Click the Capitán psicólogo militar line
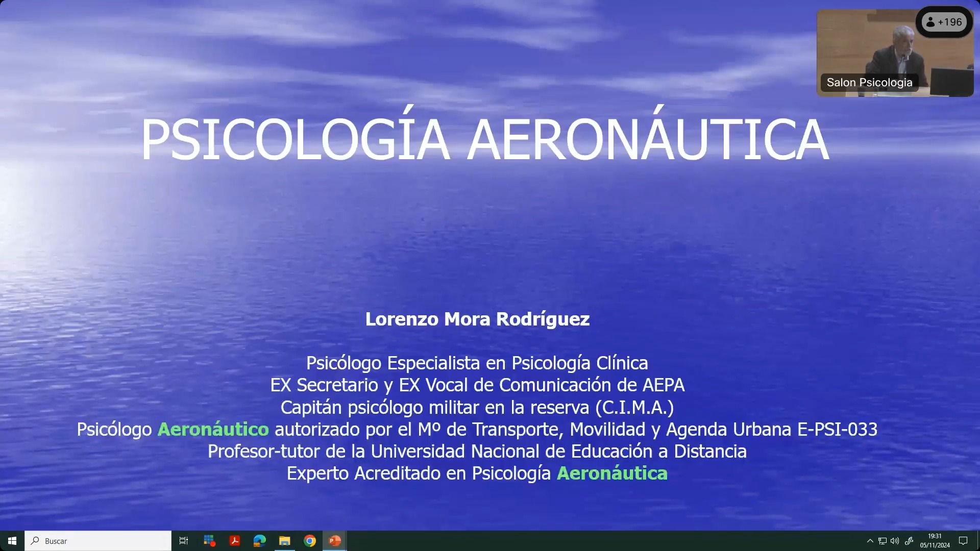 point(477,407)
